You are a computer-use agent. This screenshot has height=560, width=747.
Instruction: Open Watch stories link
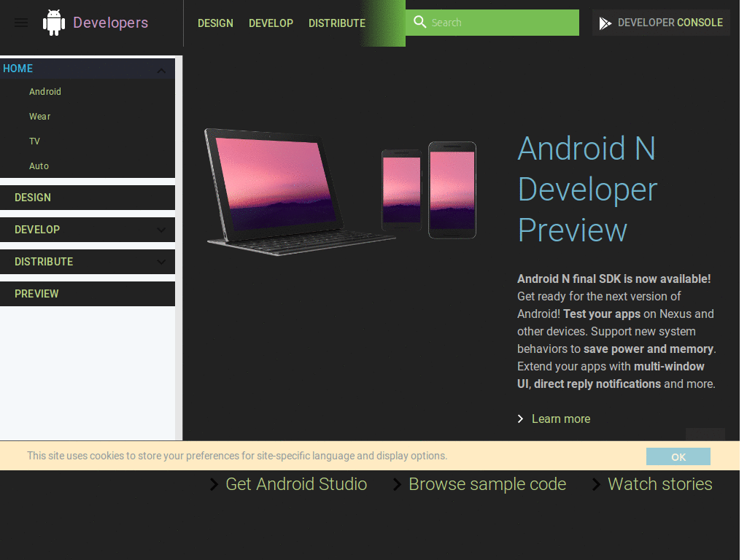(x=659, y=484)
